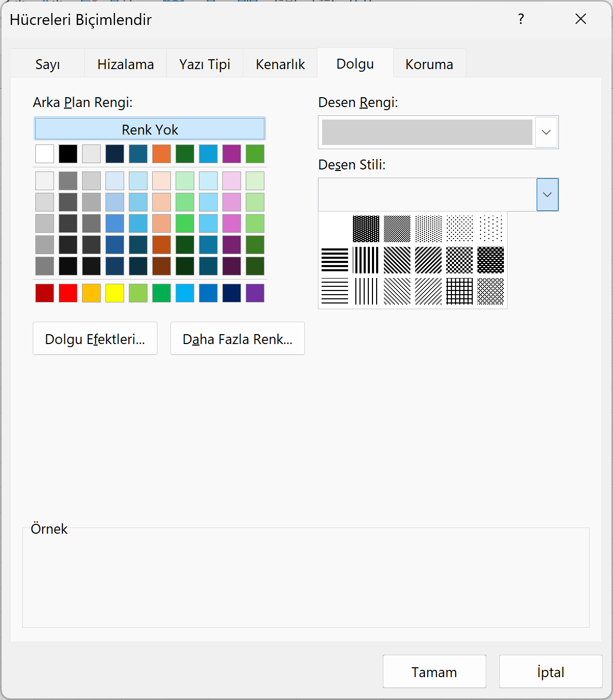
Task: Choose the thin grid crosshatch pattern
Action: pyautogui.click(x=459, y=291)
